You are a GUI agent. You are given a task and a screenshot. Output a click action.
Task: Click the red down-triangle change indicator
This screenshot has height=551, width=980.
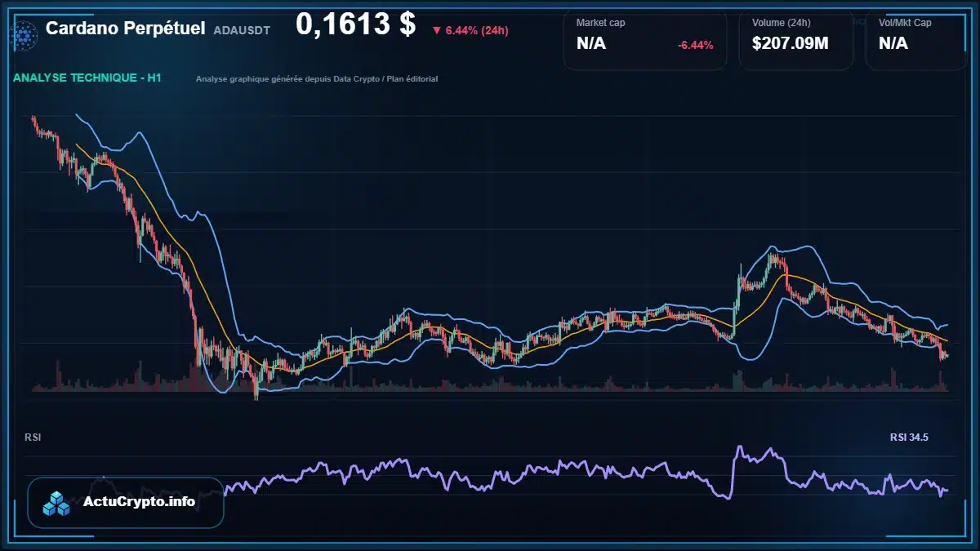437,30
